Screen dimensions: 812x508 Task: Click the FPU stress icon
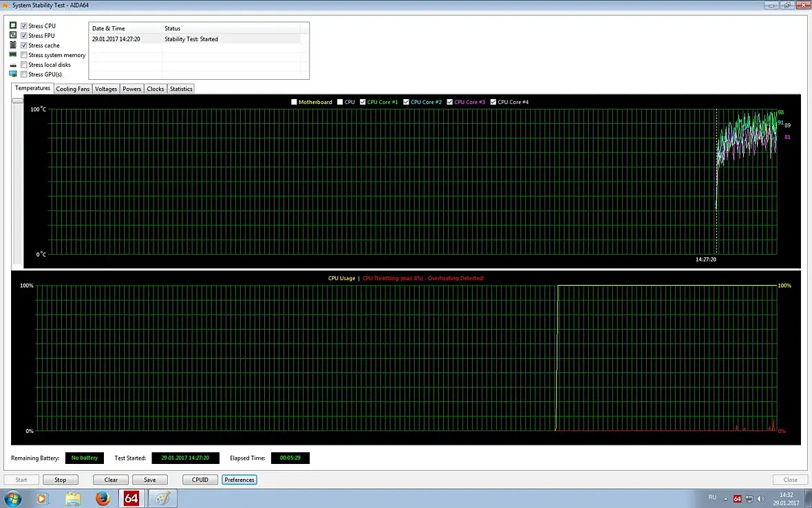click(x=13, y=35)
